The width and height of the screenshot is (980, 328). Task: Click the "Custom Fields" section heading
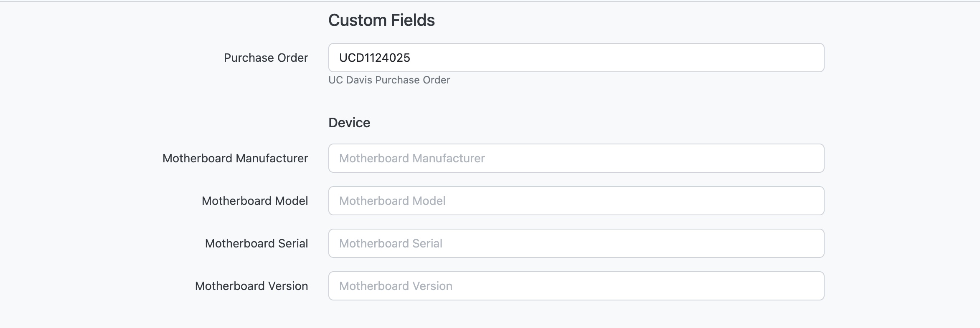tap(381, 20)
